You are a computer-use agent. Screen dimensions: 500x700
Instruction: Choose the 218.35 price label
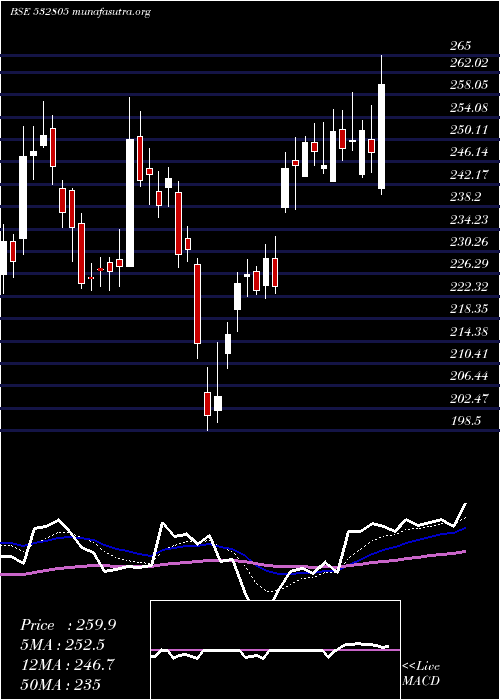469,309
